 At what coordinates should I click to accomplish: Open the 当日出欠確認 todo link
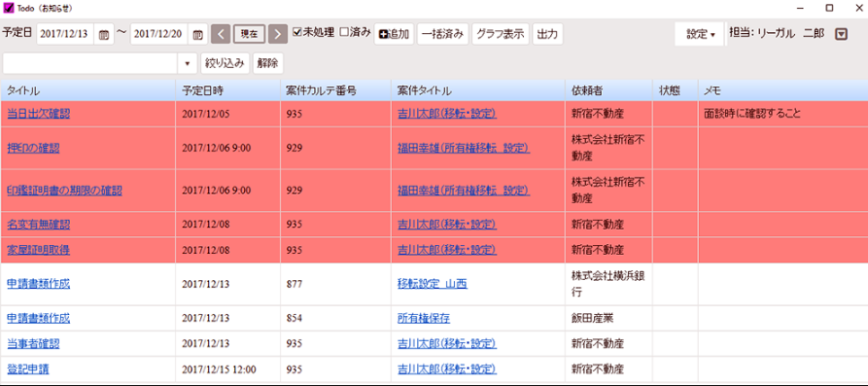coord(39,114)
